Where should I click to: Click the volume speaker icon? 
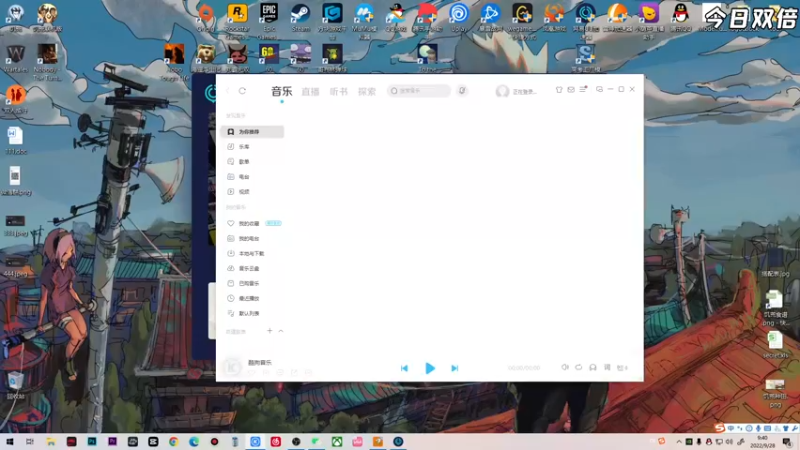(565, 367)
